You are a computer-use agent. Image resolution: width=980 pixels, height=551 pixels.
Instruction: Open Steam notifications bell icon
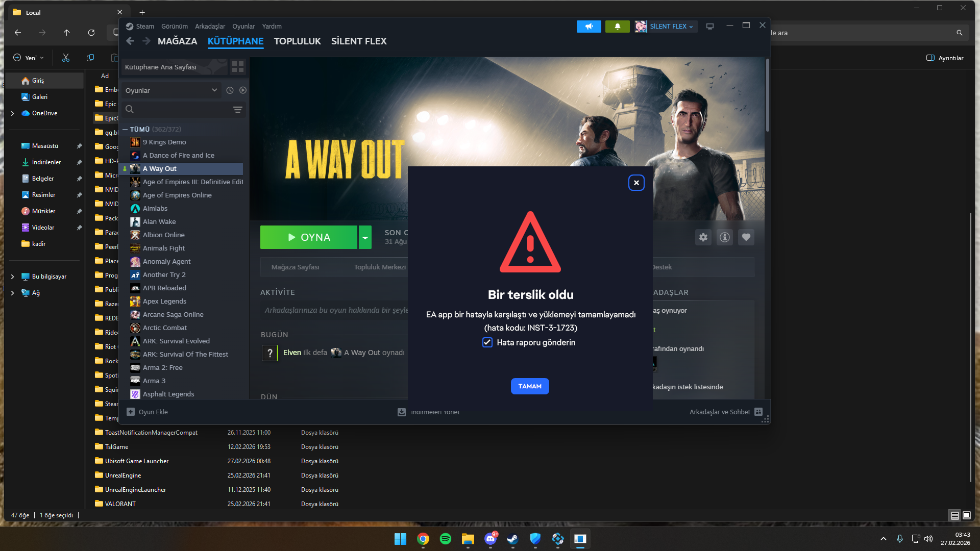(617, 27)
